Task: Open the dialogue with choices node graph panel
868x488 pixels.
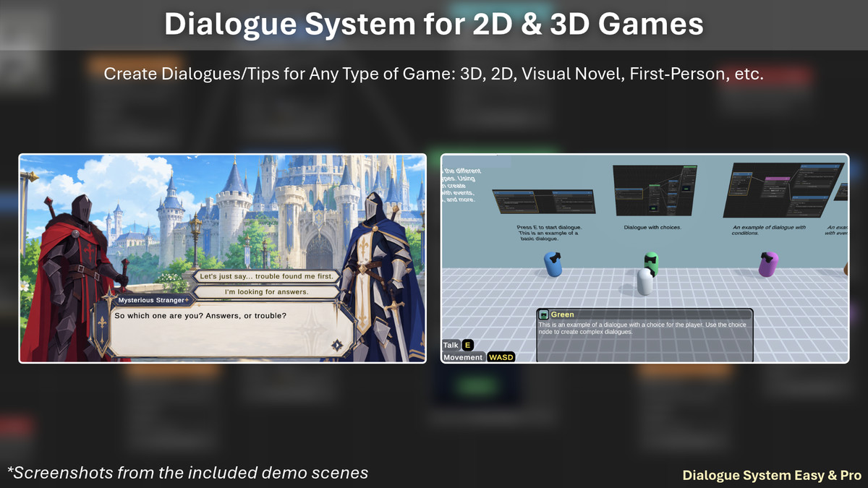Action: click(x=655, y=190)
